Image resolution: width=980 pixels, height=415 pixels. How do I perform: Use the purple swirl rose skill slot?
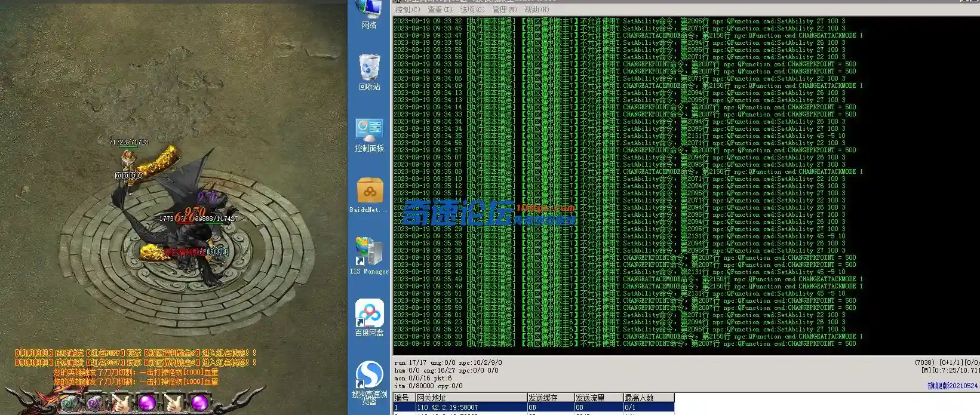[x=94, y=403]
